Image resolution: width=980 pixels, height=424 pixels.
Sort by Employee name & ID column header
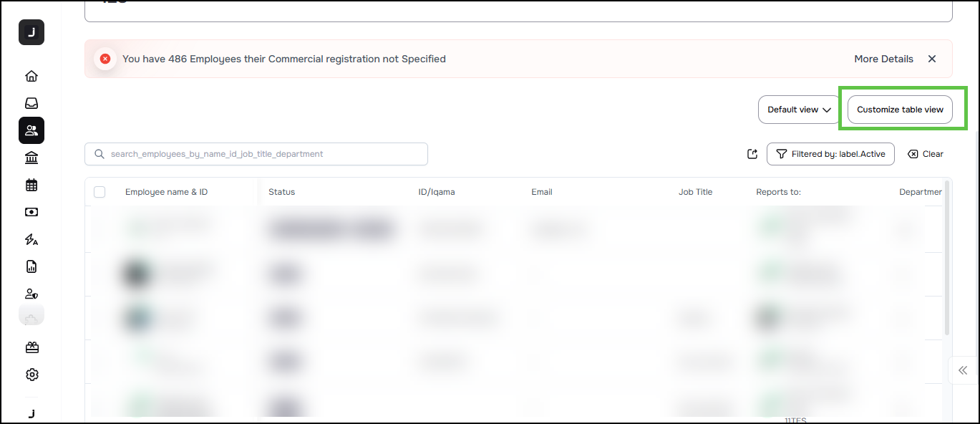click(x=166, y=192)
